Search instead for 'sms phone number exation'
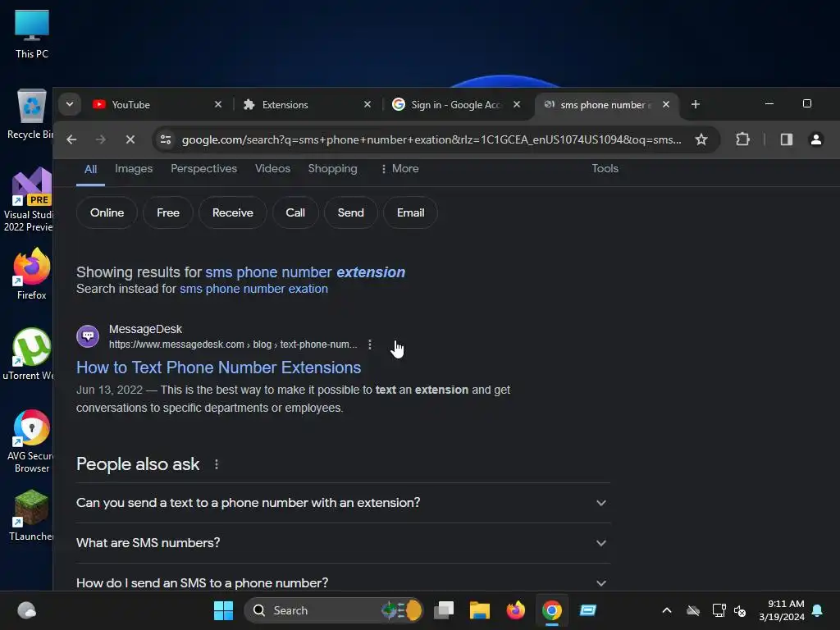The width and height of the screenshot is (840, 630). (253, 290)
